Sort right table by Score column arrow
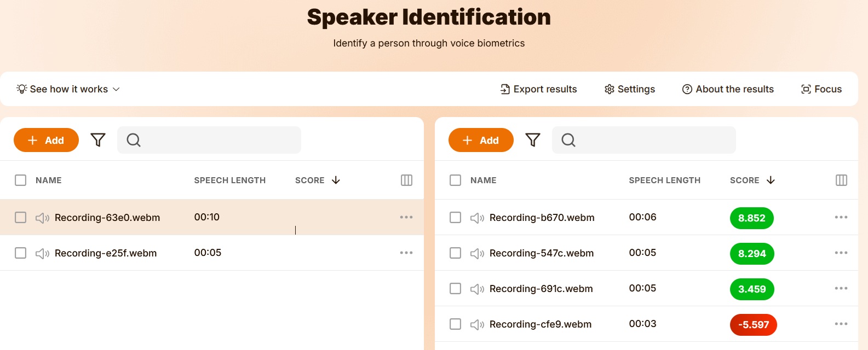This screenshot has width=868, height=350. 771,180
